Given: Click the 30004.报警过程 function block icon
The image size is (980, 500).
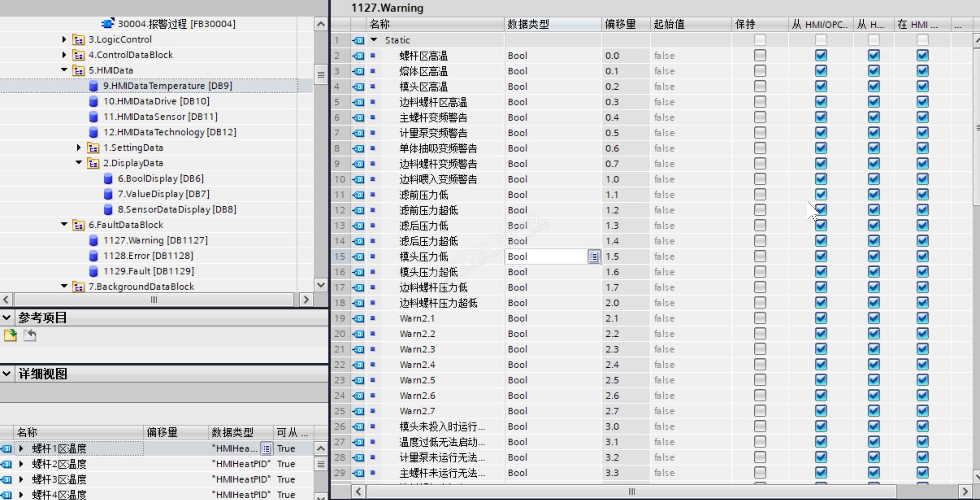Looking at the screenshot, I should pos(108,24).
